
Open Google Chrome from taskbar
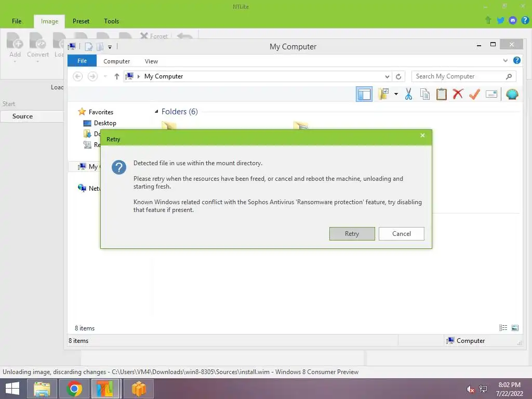[74, 389]
